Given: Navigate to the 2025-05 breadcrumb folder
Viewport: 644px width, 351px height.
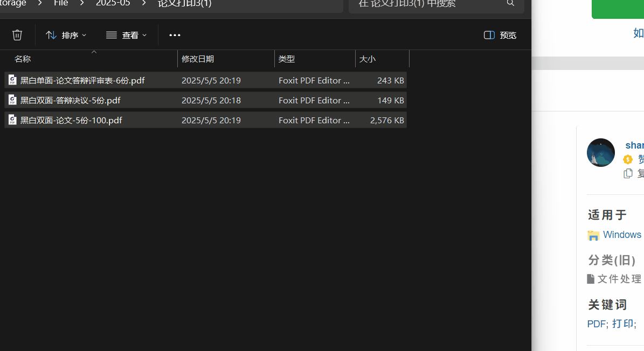Looking at the screenshot, I should [x=113, y=4].
